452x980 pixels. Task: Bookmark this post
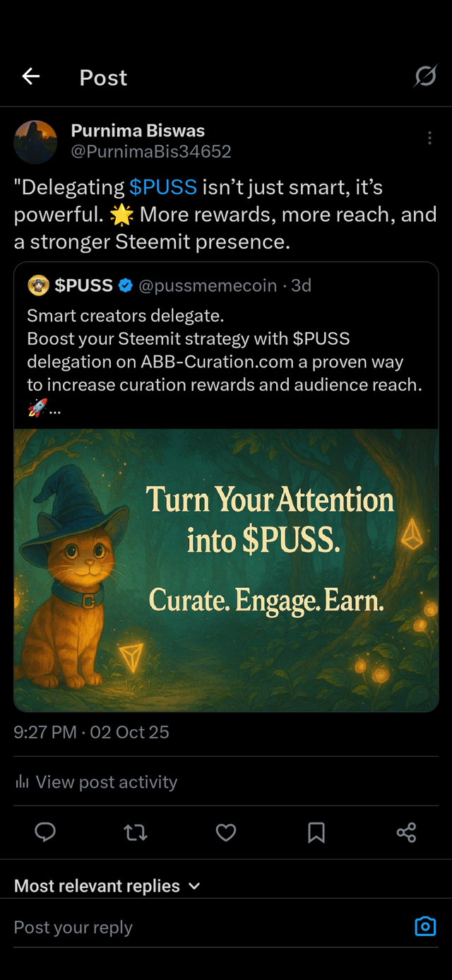click(316, 833)
